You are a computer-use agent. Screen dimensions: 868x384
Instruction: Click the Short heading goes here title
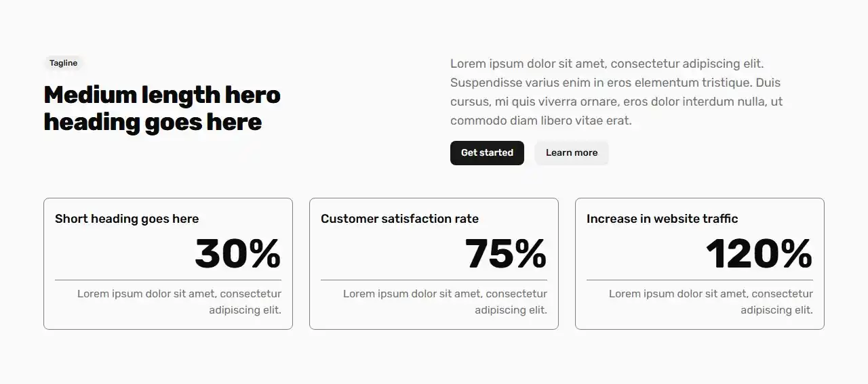pyautogui.click(x=127, y=219)
